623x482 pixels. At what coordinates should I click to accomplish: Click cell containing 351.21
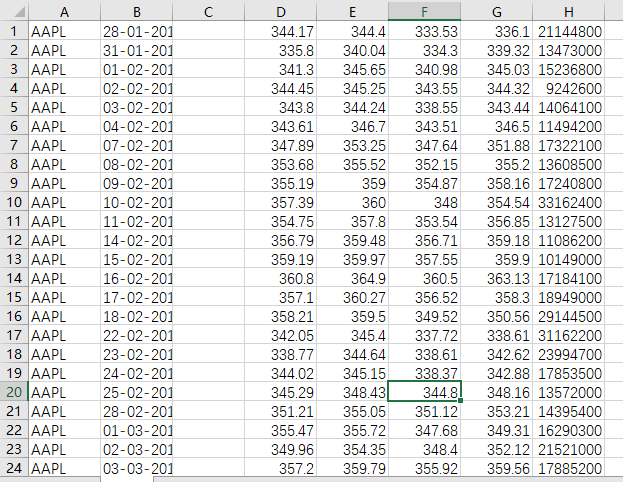(x=281, y=411)
